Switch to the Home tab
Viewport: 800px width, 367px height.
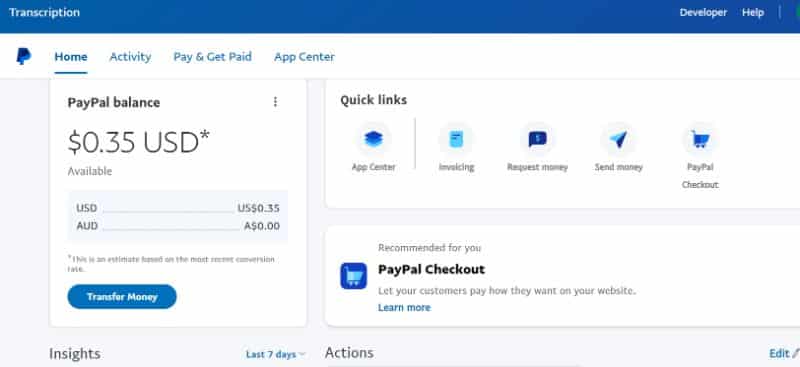(x=71, y=57)
